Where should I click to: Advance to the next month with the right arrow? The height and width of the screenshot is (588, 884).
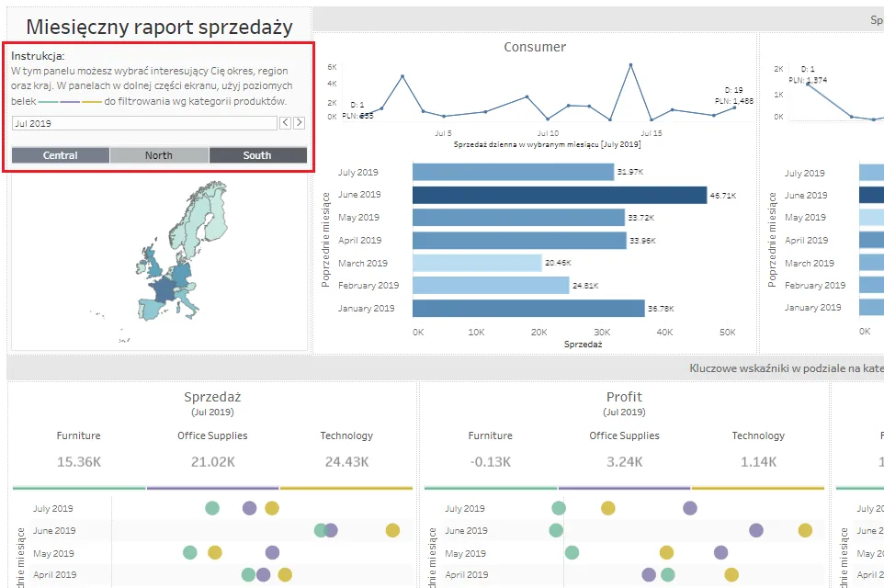click(x=300, y=123)
